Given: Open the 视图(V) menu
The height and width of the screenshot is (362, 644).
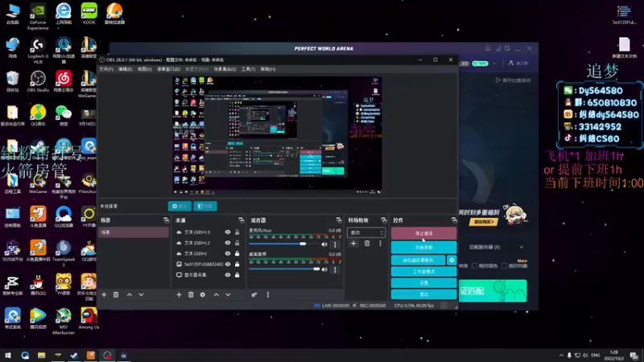Looking at the screenshot, I should pos(145,69).
